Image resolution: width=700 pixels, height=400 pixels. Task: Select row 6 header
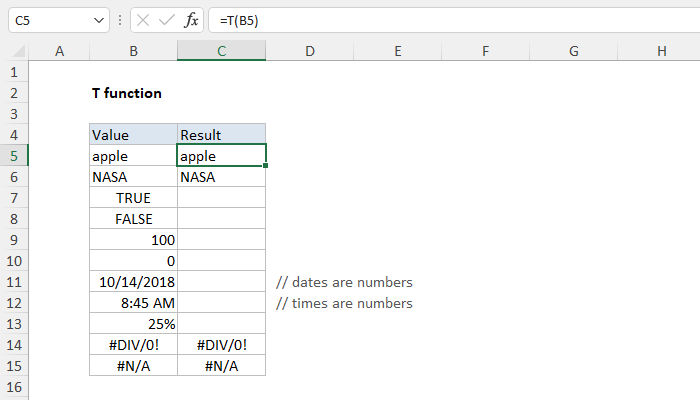(x=14, y=177)
